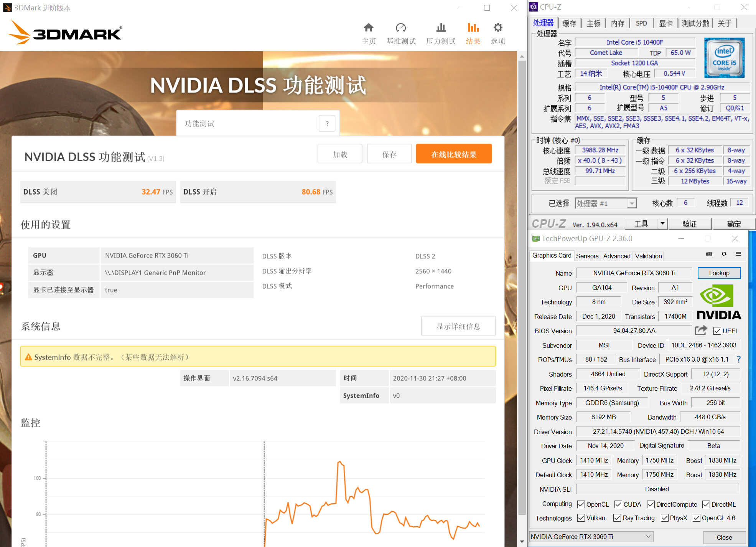
Task: Click the scrollbar up arrow in 3DMark
Action: coord(522,56)
